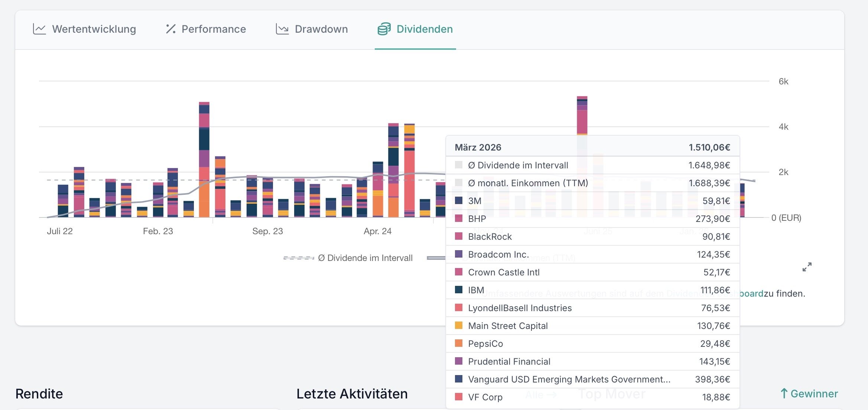Image resolution: width=868 pixels, height=410 pixels.
Task: Click the Vanguard USD Emerging Markets row
Action: coord(569,379)
